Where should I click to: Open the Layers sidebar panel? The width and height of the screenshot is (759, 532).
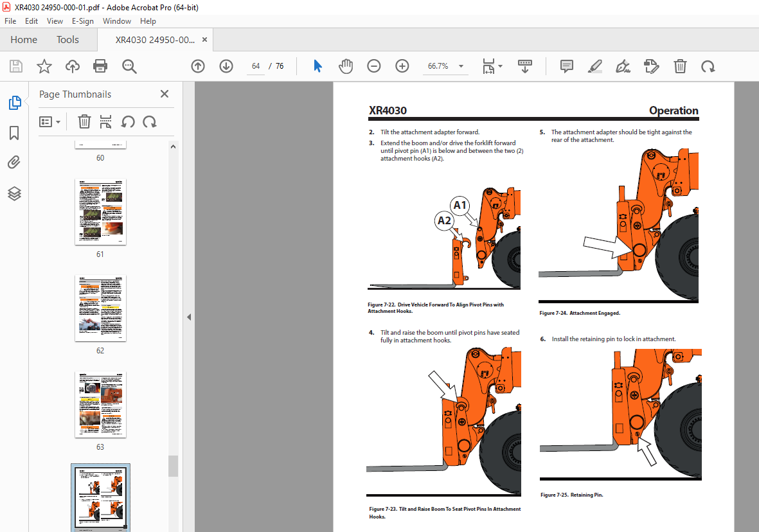click(15, 193)
